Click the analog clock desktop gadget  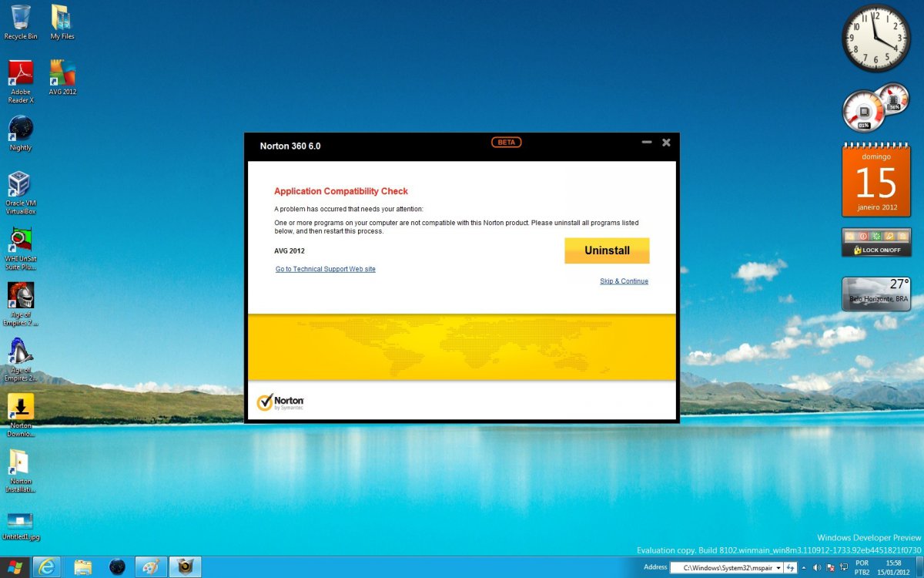pyautogui.click(x=876, y=39)
